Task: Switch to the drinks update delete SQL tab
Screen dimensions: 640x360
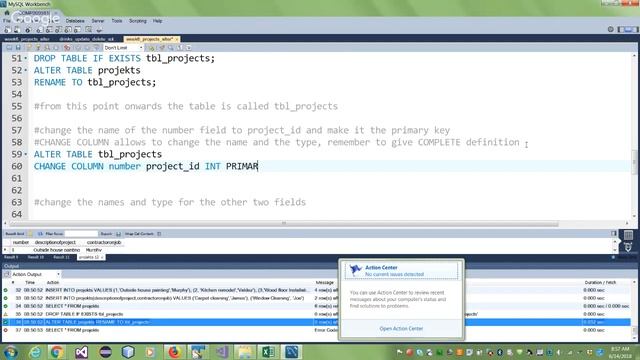Action: [87, 39]
